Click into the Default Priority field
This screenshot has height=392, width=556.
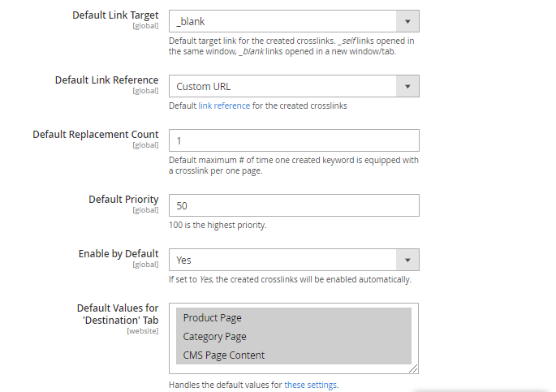[294, 205]
